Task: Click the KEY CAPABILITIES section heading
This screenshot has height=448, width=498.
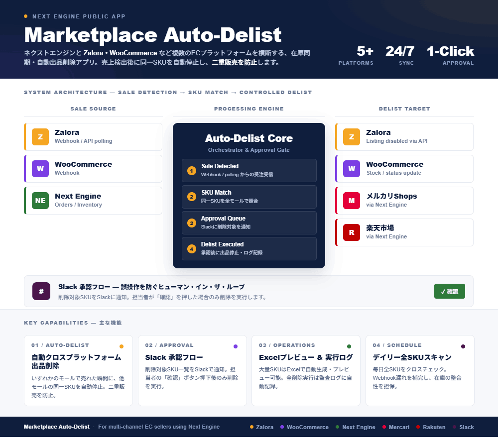Action: (73, 323)
